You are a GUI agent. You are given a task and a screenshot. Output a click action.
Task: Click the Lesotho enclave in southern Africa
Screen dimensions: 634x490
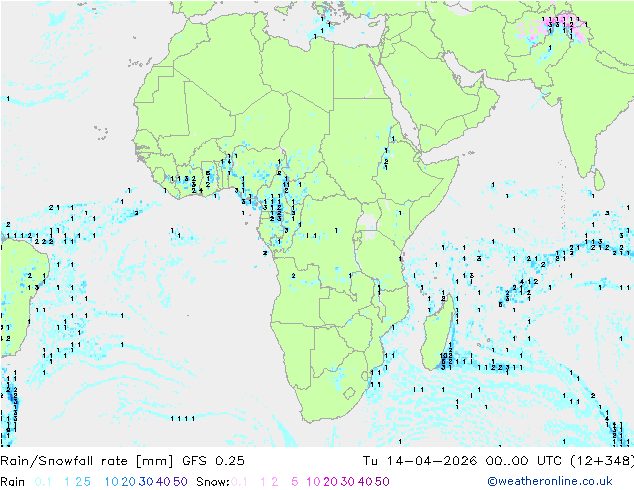pos(349,393)
